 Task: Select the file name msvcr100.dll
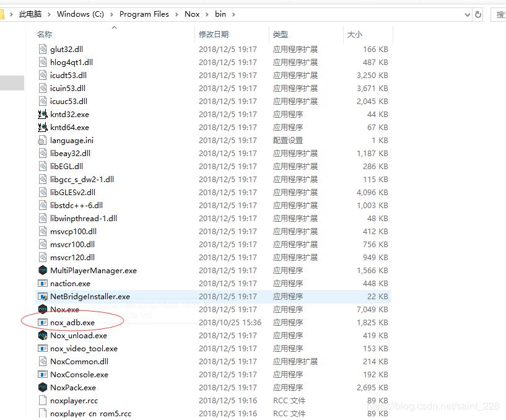tap(72, 245)
